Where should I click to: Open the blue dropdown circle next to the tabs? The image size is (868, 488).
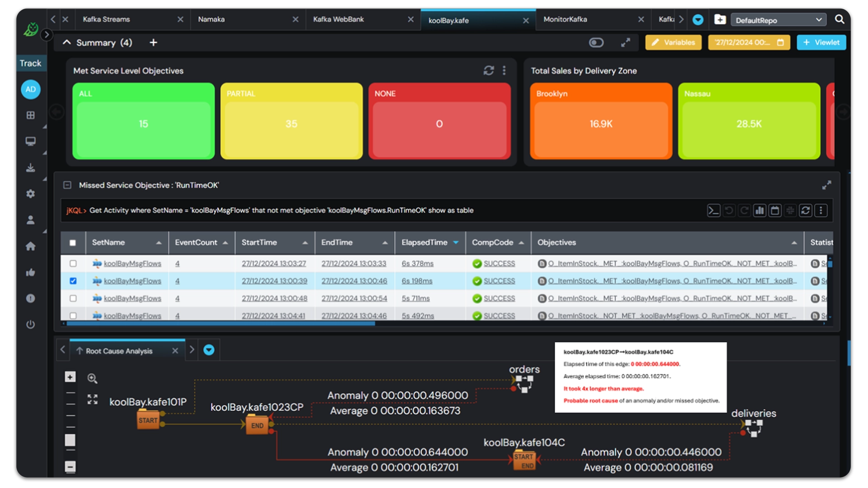[698, 19]
